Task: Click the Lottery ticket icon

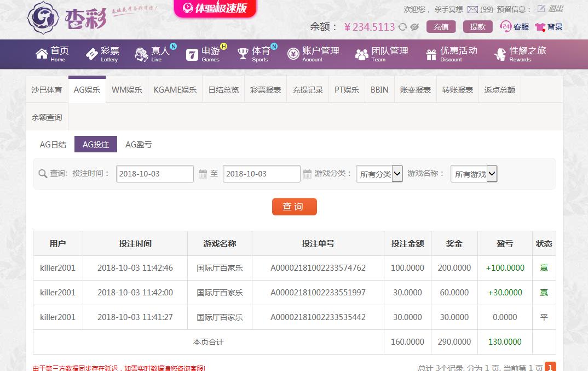Action: coord(91,54)
